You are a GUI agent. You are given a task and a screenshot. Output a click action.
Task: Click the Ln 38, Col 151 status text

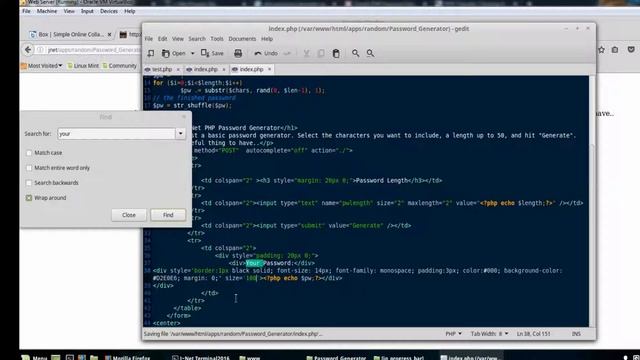pyautogui.click(x=533, y=333)
